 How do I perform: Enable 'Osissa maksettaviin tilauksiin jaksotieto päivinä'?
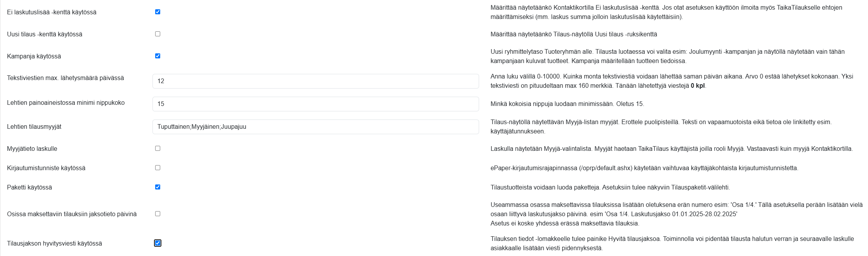click(x=157, y=213)
